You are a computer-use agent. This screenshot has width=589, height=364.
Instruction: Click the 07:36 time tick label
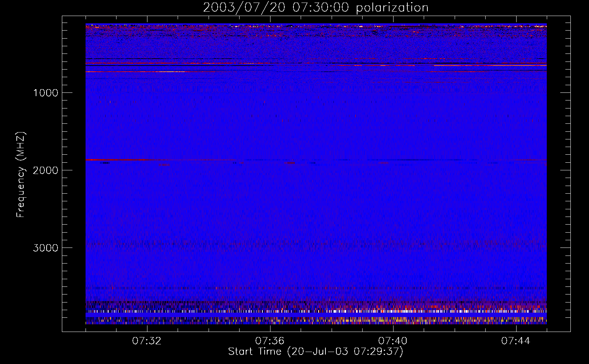[270, 341]
